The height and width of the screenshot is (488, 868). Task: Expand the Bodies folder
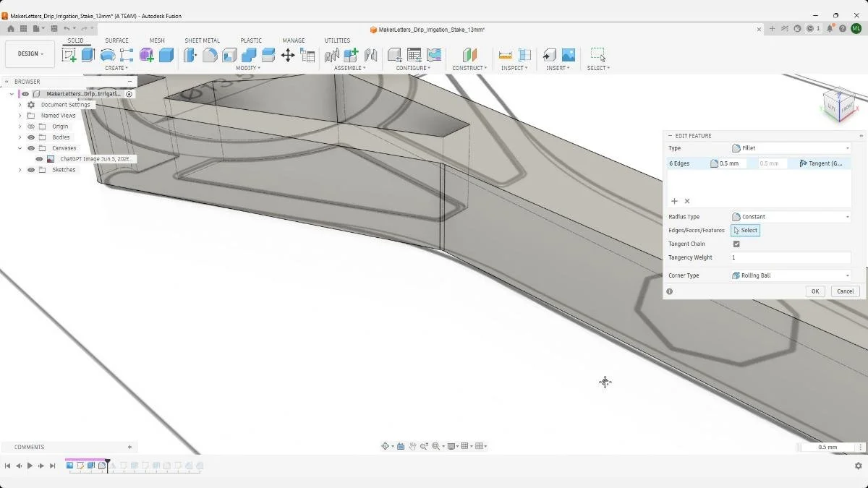20,137
